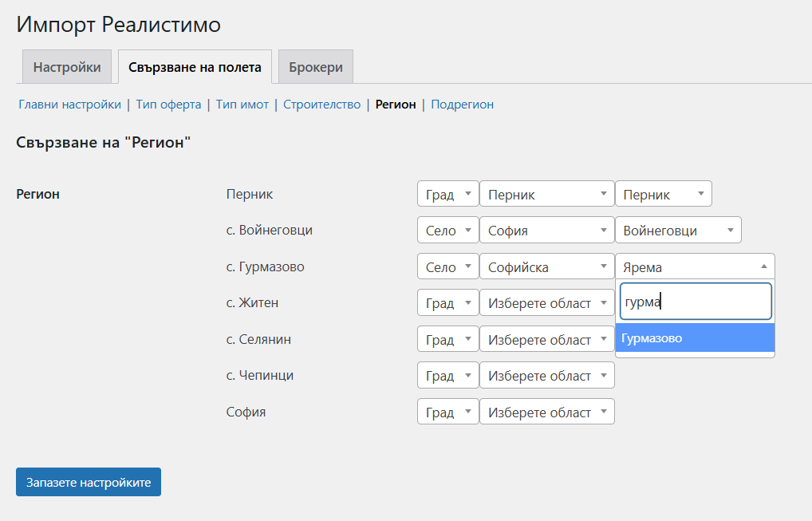Collapse the open Ярема dropdown
Viewport: 812px width, 521px height.
click(x=695, y=267)
